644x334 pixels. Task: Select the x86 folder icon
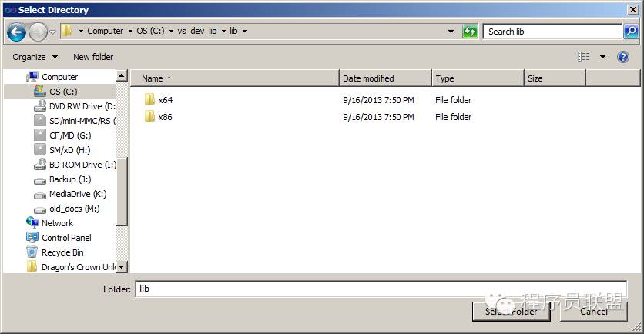[149, 116]
